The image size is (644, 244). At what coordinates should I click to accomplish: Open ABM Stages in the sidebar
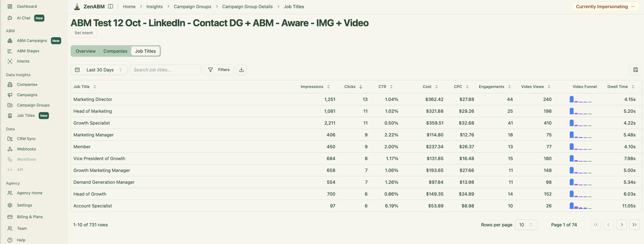28,51
